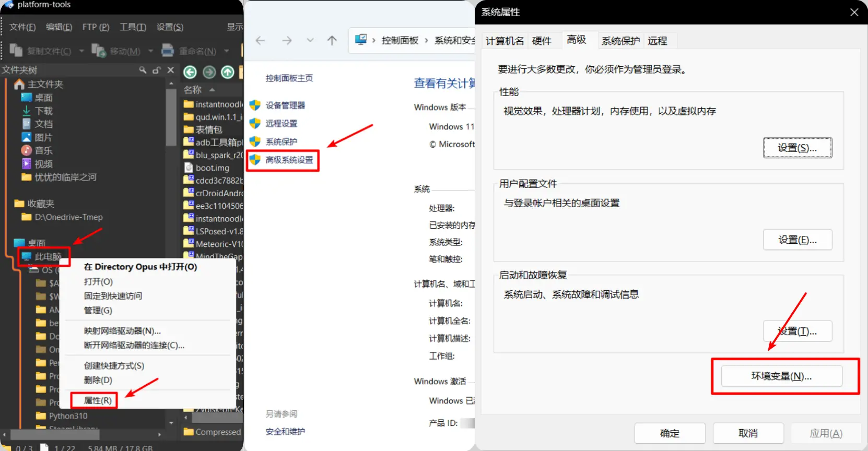The width and height of the screenshot is (868, 451).
Task: Toggle the folder tree lock icon
Action: (x=156, y=70)
